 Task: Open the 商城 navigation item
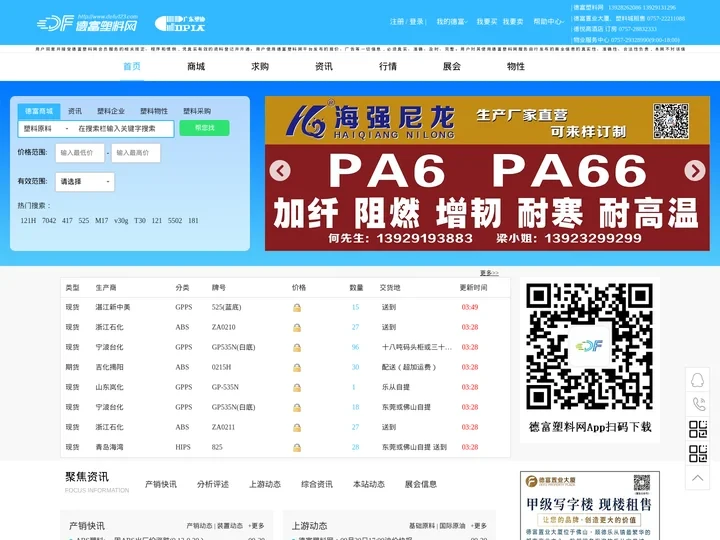point(196,67)
